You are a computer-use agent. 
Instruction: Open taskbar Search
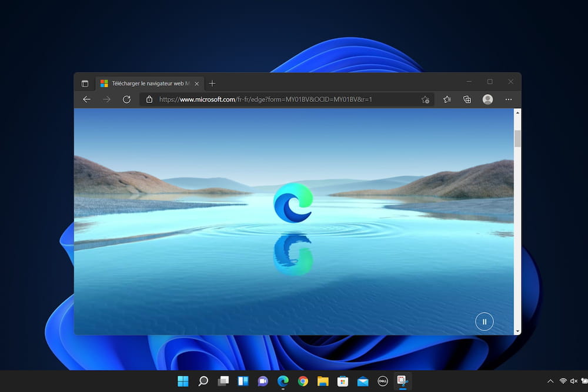click(x=203, y=381)
